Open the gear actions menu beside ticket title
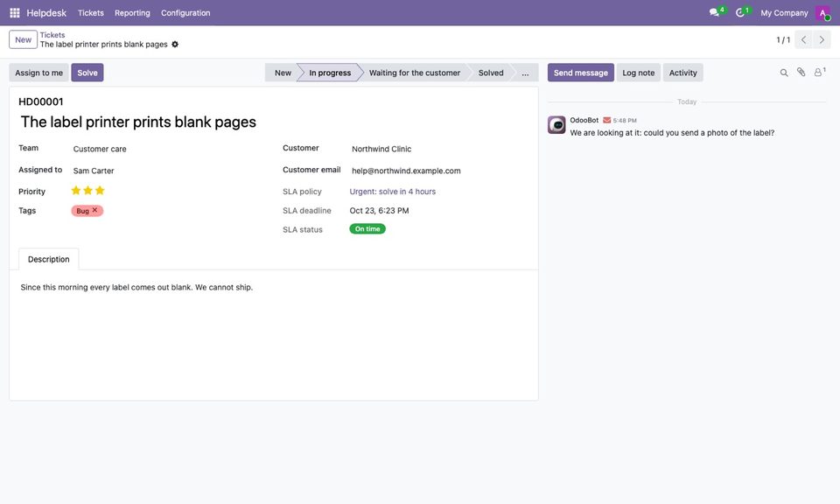This screenshot has height=504, width=840. pos(175,45)
